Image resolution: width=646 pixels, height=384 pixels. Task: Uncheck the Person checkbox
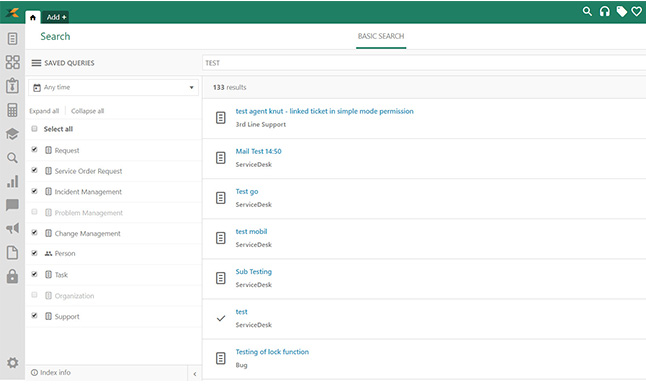click(x=35, y=253)
